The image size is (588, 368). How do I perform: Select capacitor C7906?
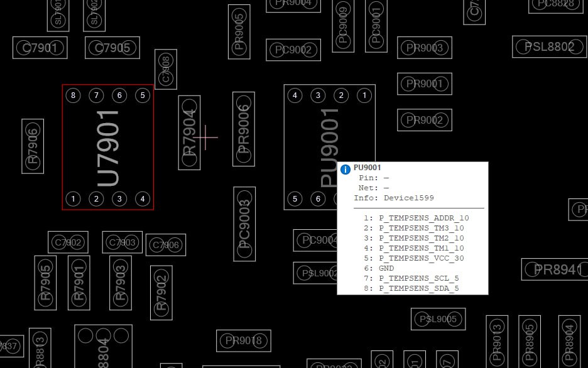pos(166,245)
